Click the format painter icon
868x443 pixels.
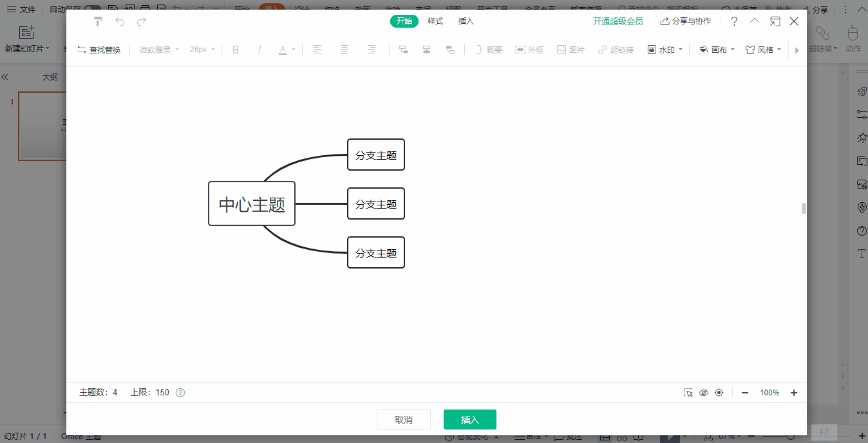(x=99, y=21)
